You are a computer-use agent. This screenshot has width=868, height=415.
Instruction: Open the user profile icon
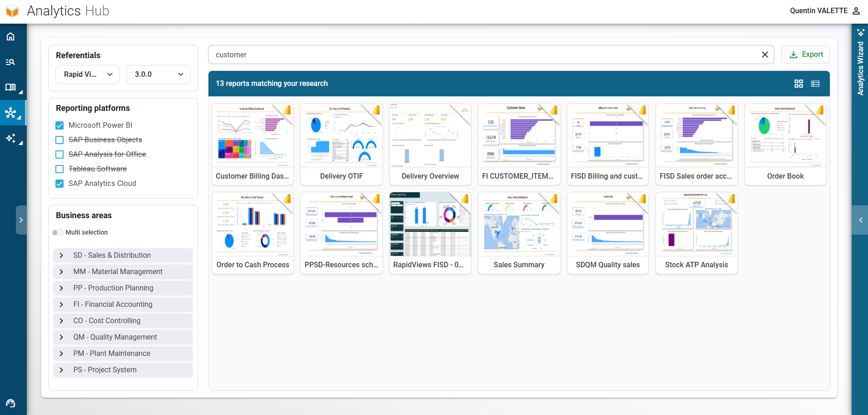[x=856, y=10]
